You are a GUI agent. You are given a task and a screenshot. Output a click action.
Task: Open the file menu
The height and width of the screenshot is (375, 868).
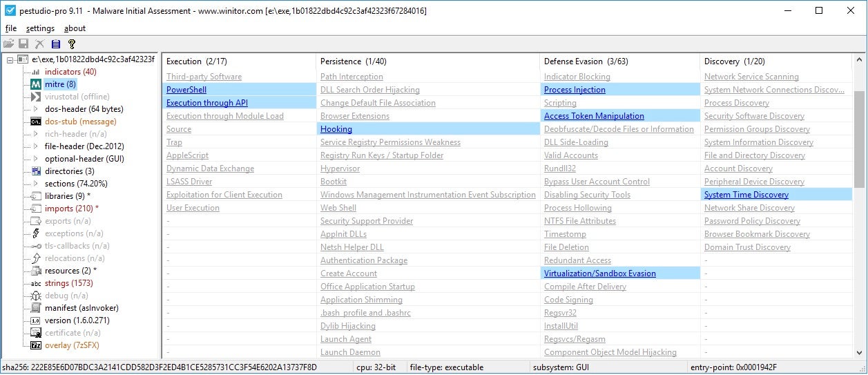[11, 28]
